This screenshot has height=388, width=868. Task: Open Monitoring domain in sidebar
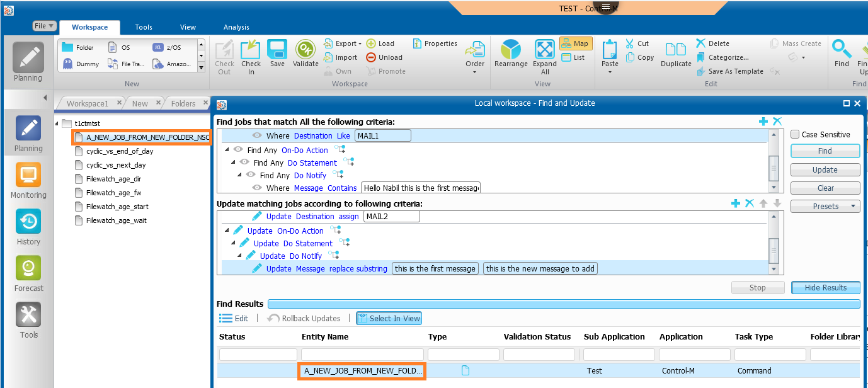[x=28, y=181]
